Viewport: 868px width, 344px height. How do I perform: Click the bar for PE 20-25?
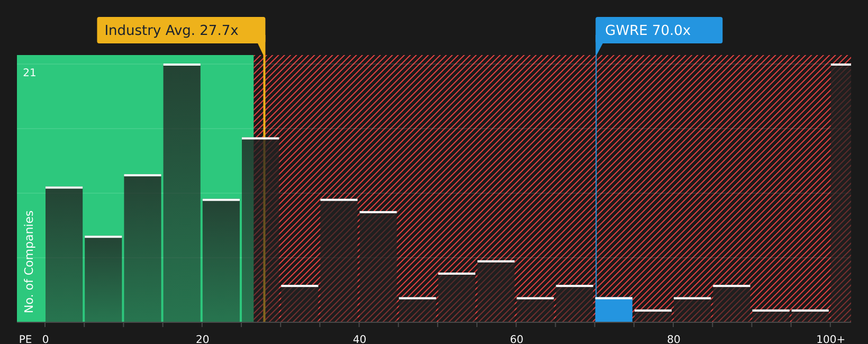221,260
